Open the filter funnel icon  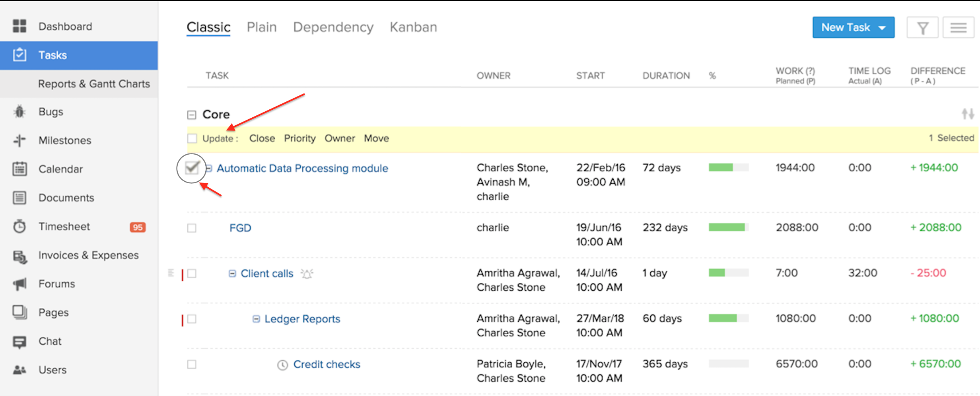pos(922,28)
